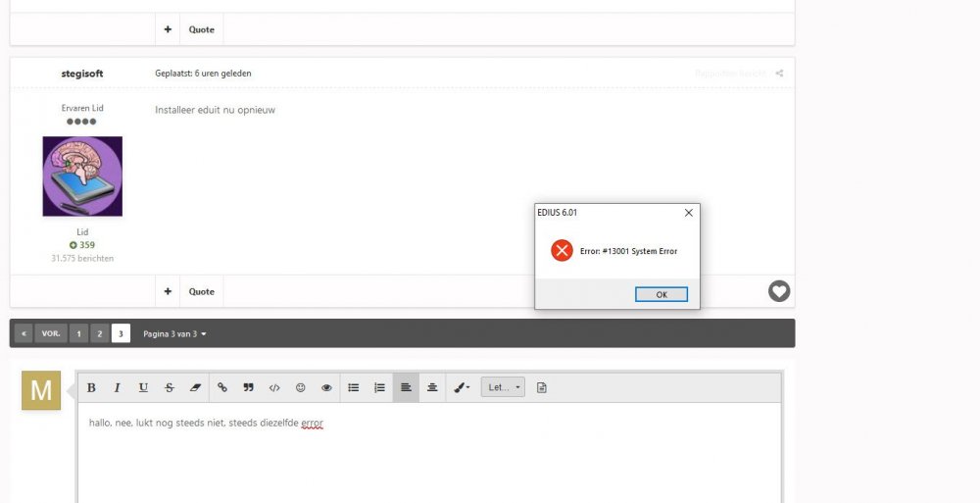Quote stegisoft's post
The height and width of the screenshot is (503, 980).
click(x=201, y=291)
